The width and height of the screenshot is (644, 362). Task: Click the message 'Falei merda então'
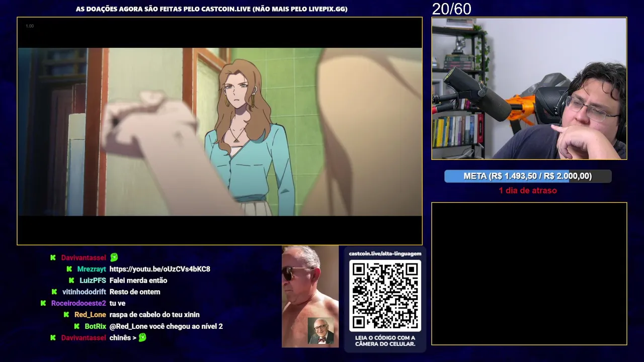[138, 281]
